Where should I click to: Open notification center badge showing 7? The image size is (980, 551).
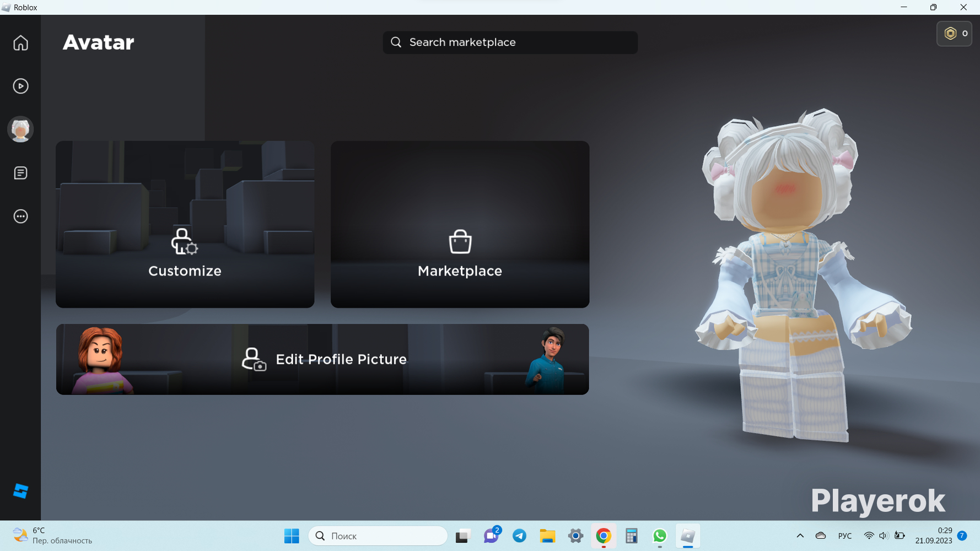click(x=962, y=536)
